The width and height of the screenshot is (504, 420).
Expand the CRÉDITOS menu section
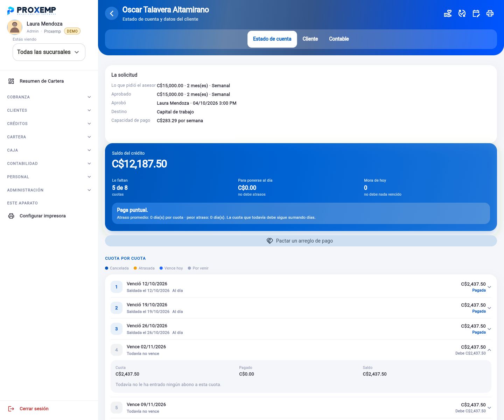[x=49, y=124]
